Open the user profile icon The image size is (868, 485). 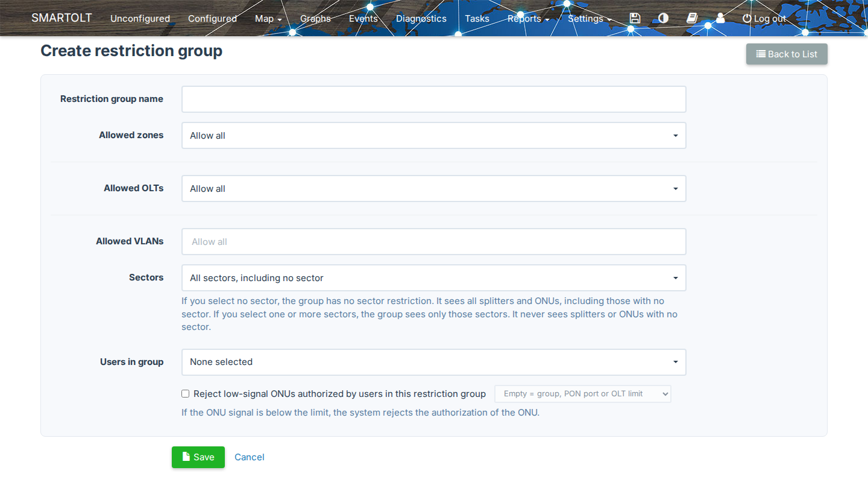click(720, 18)
